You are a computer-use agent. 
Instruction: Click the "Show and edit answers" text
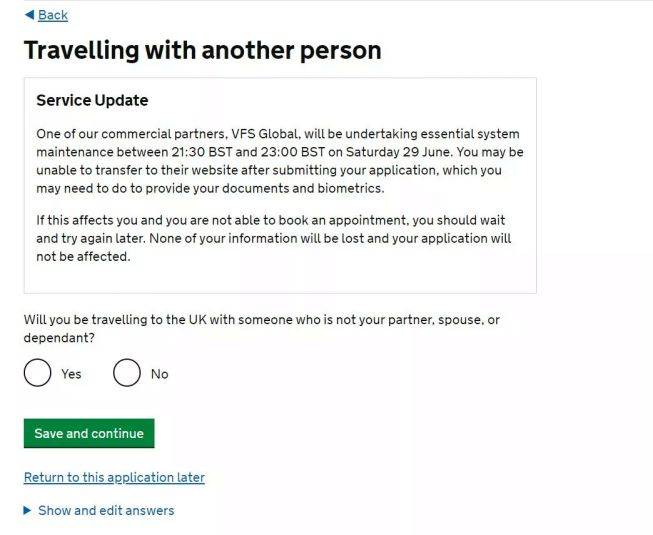(x=106, y=510)
